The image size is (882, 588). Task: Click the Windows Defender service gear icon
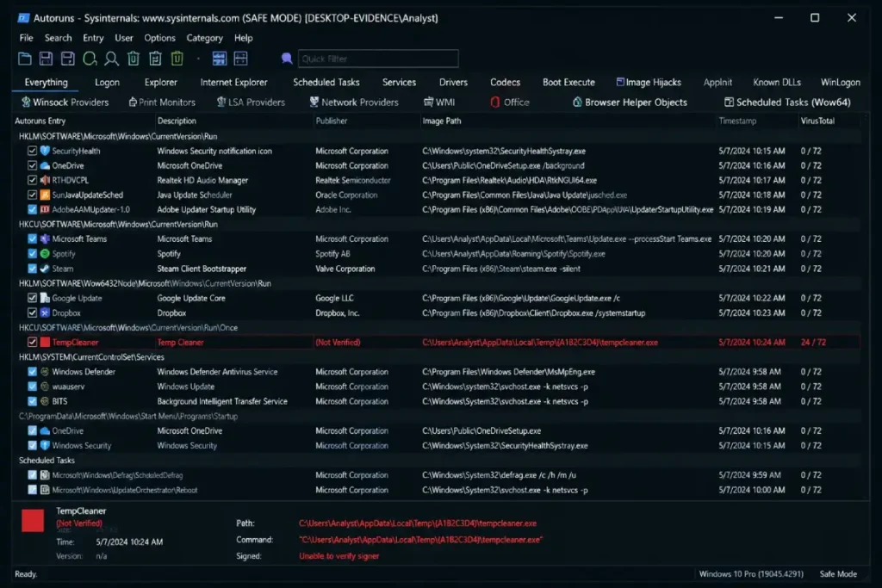(x=45, y=372)
